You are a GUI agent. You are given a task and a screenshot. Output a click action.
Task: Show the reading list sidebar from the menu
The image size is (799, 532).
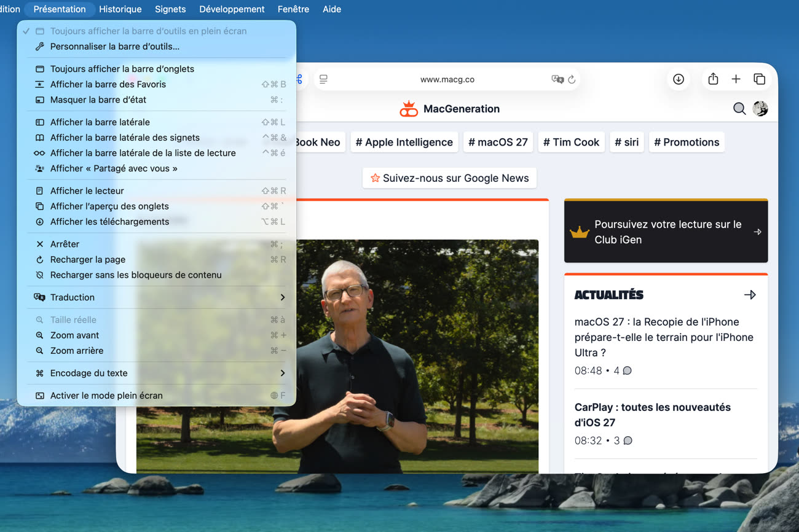tap(157, 153)
